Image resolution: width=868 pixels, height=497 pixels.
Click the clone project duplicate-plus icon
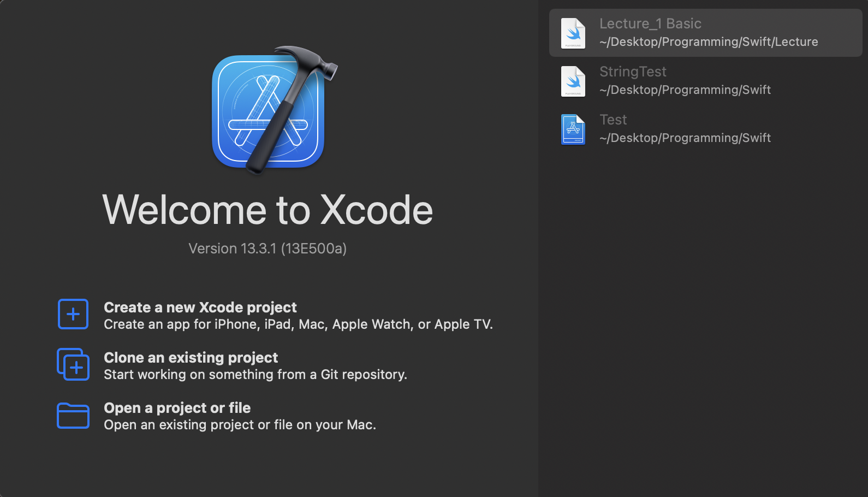(x=73, y=364)
